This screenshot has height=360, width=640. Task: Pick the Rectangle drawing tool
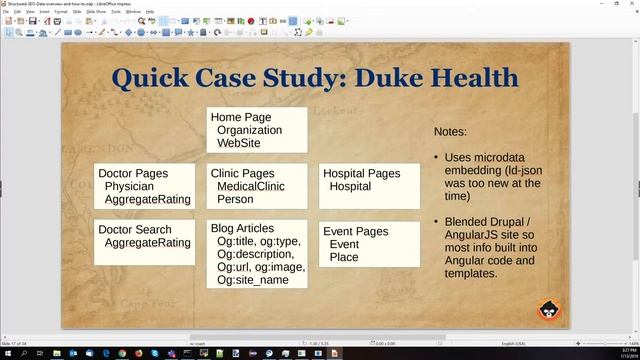pyautogui.click(x=68, y=32)
